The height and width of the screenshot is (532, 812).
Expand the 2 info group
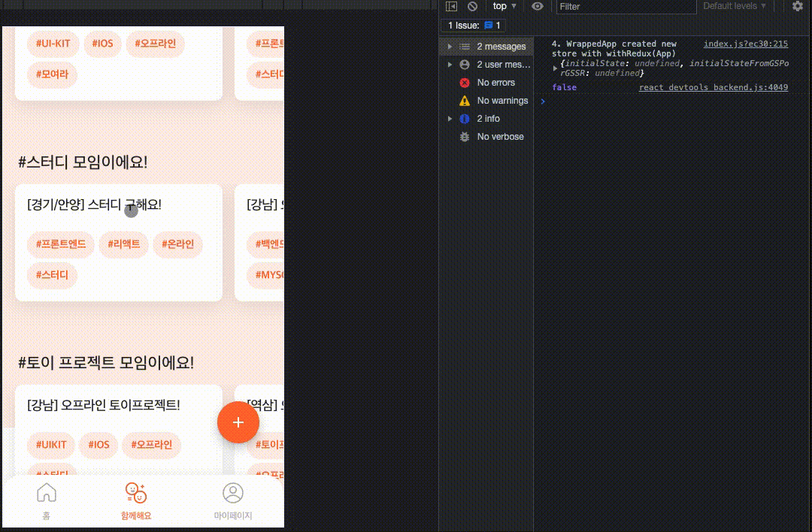[450, 119]
